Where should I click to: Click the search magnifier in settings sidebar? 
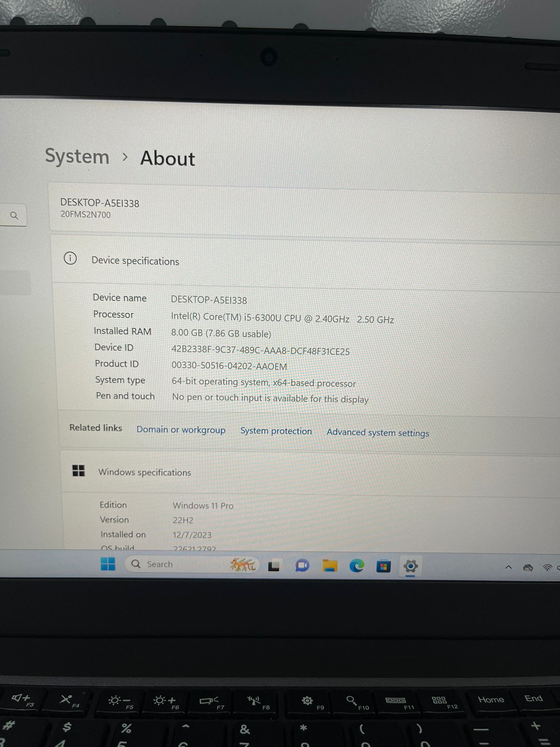coord(14,216)
